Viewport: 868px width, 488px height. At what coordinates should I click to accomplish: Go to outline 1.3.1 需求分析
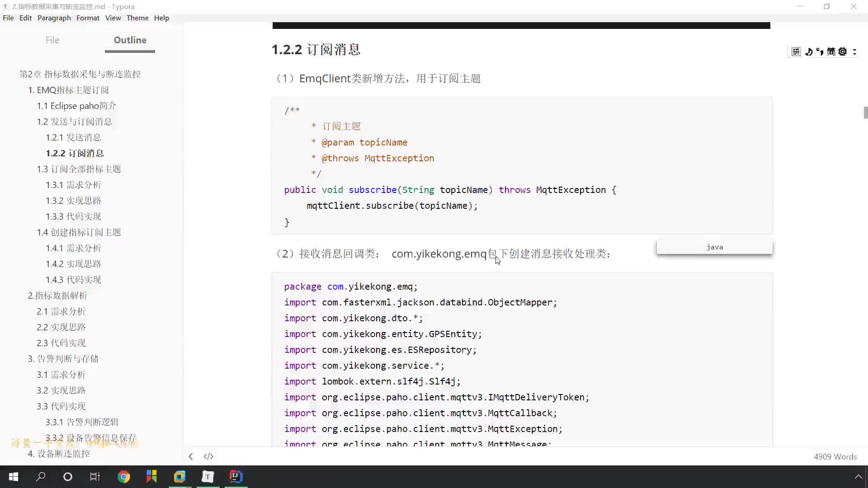pyautogui.click(x=73, y=185)
